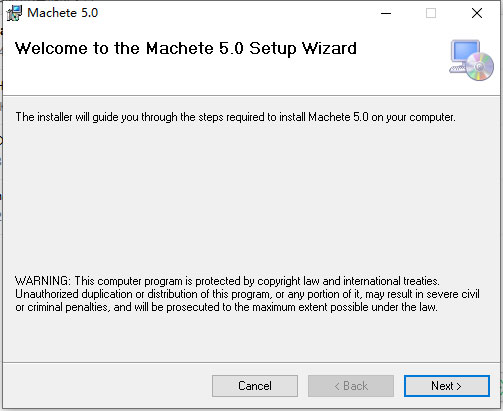Screen dimensions: 503x411
Task: Click the WARNING copyright notice paragraph
Action: coord(247,294)
